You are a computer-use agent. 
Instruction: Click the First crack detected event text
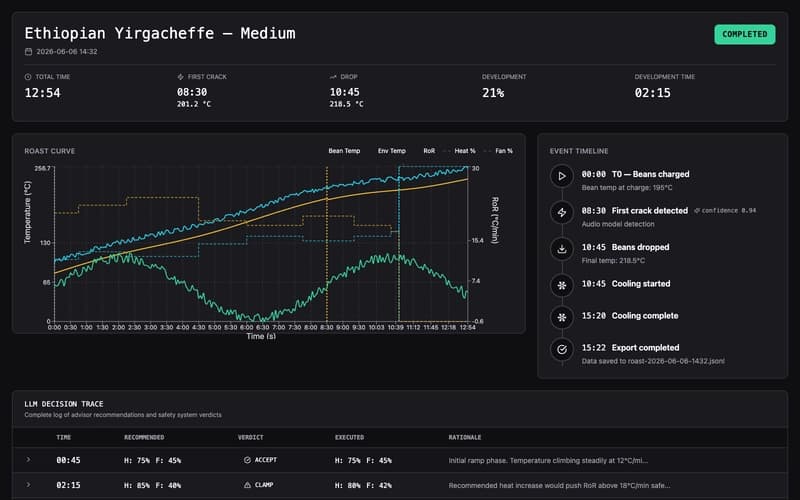(649, 211)
